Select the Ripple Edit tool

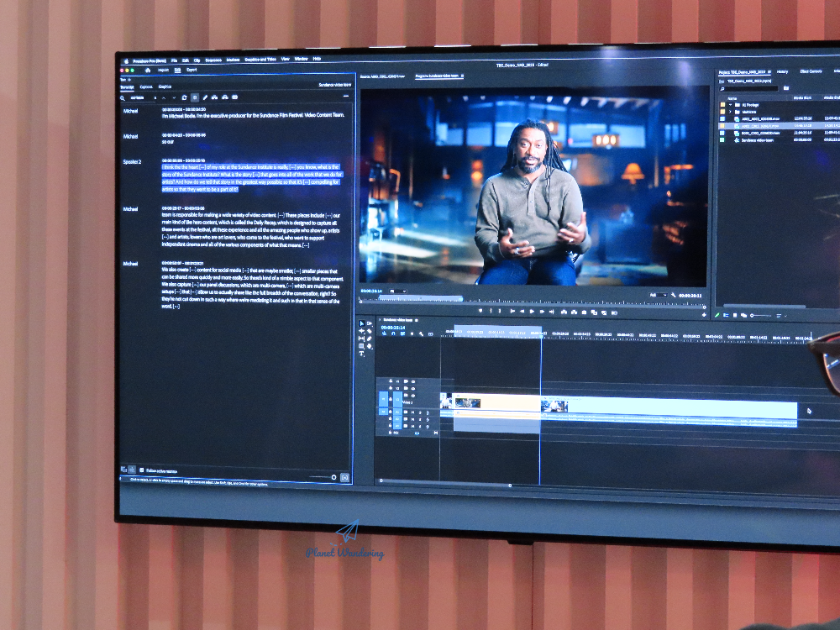[x=361, y=331]
